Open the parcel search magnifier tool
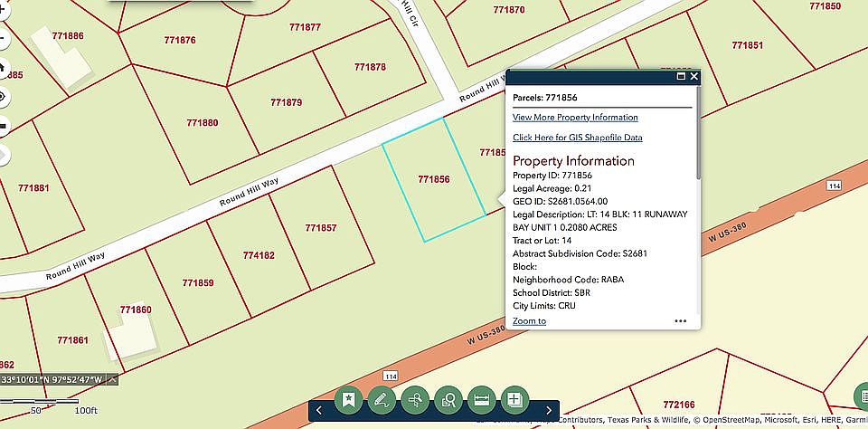868x429 pixels. pos(448,399)
